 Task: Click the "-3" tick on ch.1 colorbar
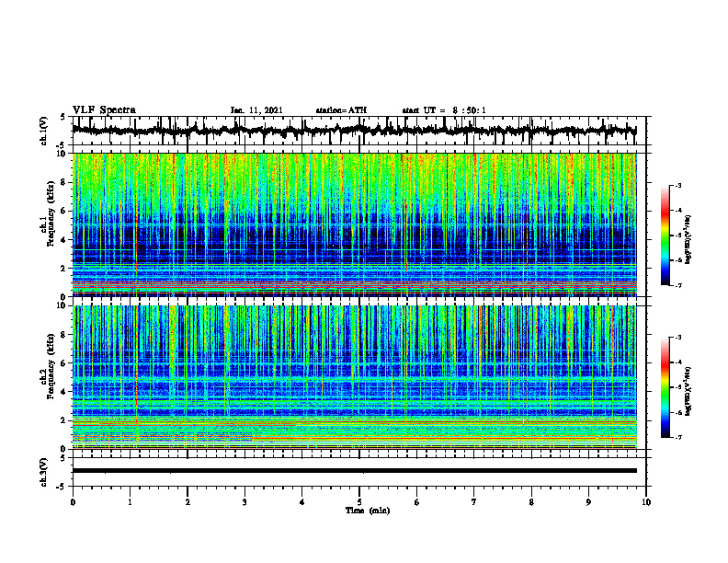tap(677, 185)
